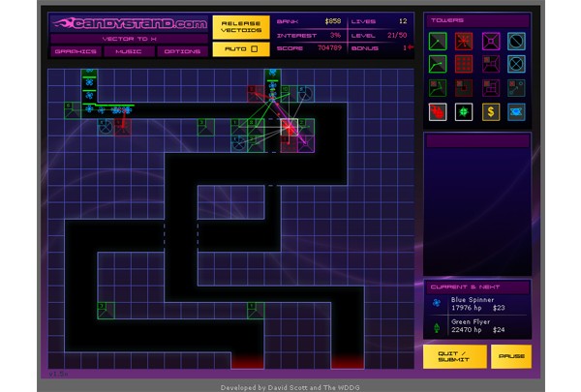Select the green tower left of the first path corner
This screenshot has height=392, width=581.
(x=73, y=110)
